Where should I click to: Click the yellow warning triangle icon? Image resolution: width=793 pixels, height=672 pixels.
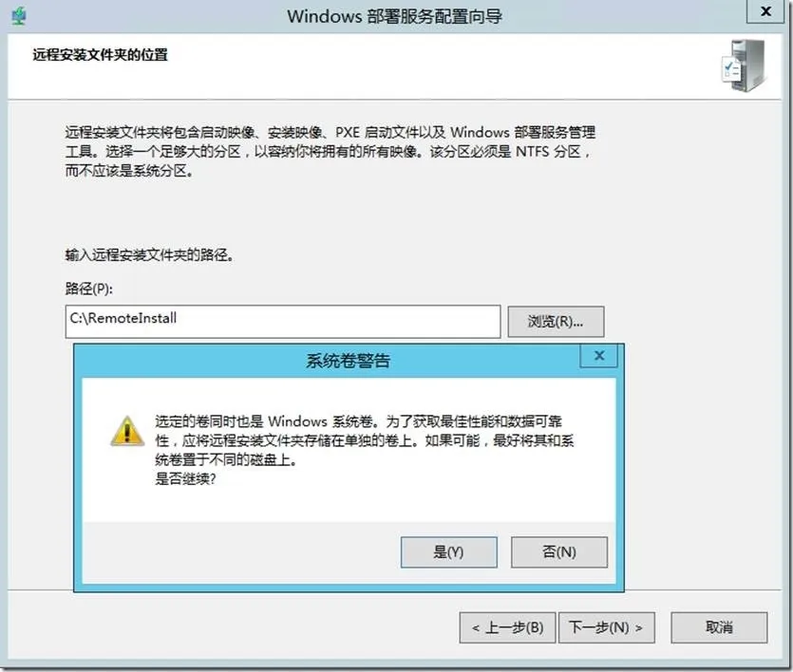pos(127,432)
